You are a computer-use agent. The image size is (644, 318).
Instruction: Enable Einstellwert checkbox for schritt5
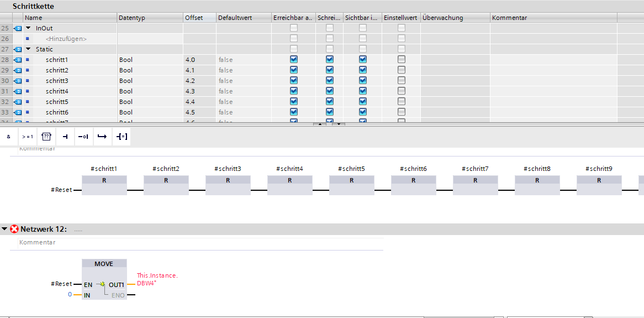402,102
